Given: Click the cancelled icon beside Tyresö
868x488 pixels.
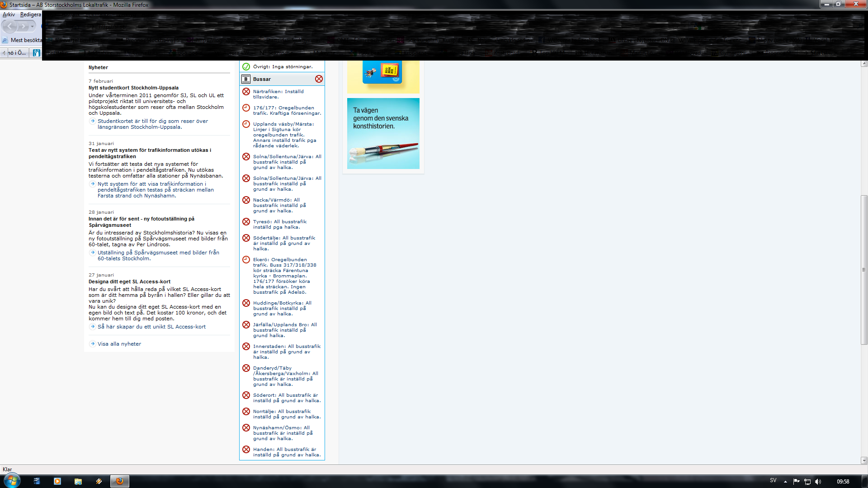Looking at the screenshot, I should [246, 222].
